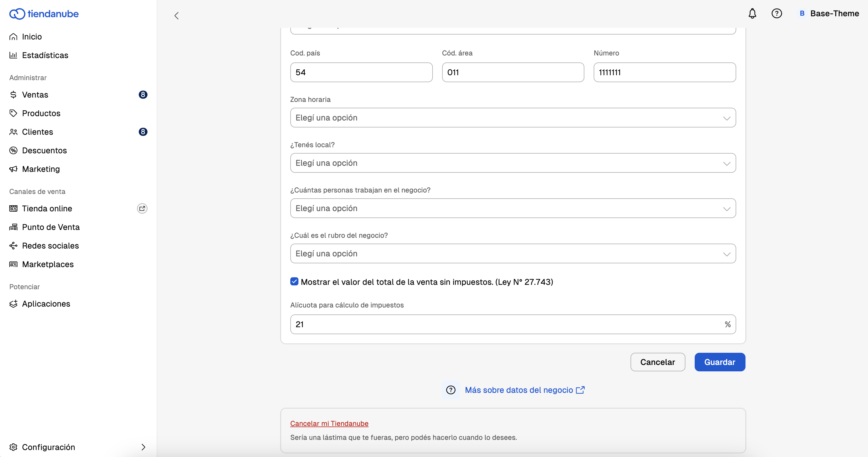
Task: Click the Guardar button
Action: (719, 362)
